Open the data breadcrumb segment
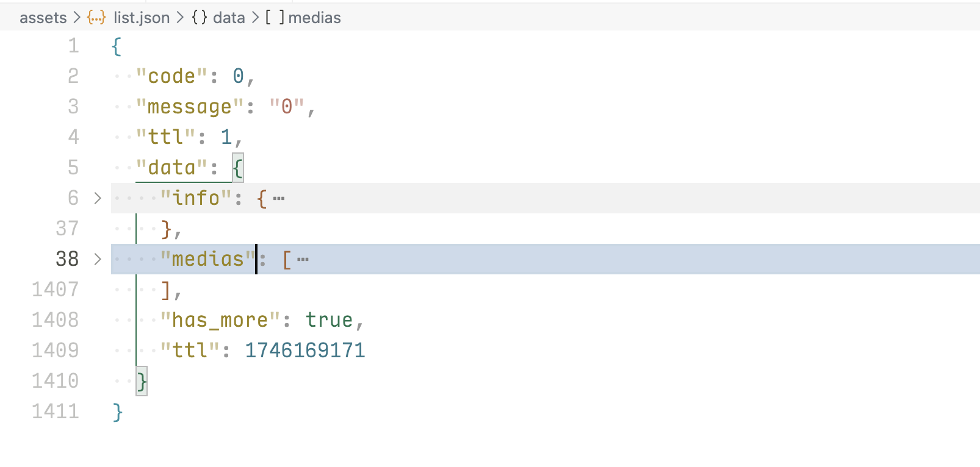 [229, 18]
